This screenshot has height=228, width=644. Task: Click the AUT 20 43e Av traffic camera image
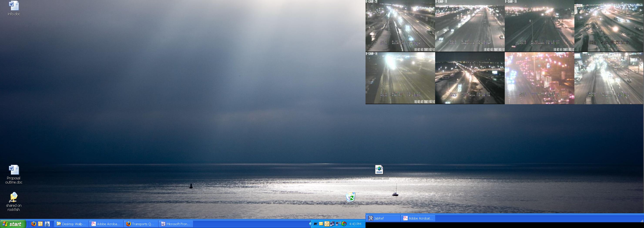coord(400,78)
